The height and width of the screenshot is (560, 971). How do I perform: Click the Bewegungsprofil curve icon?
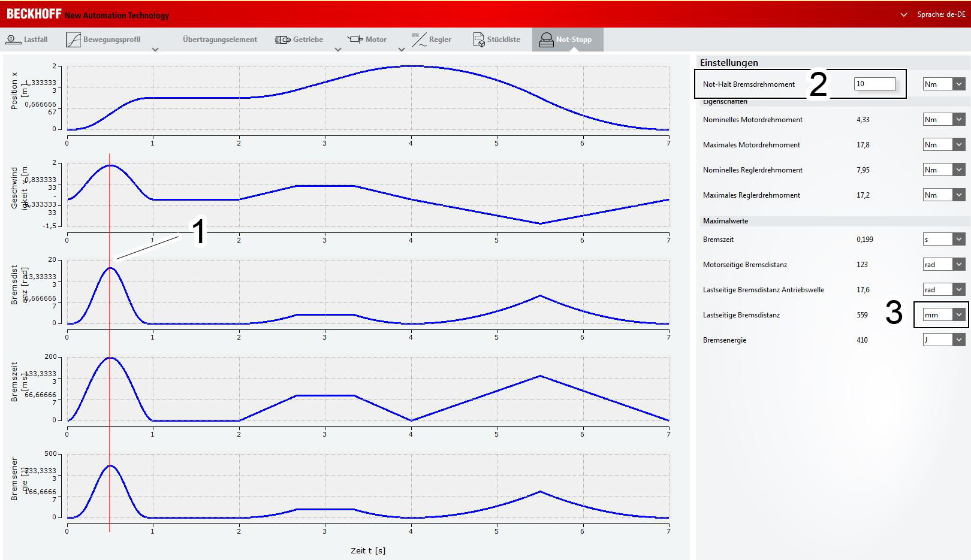73,40
